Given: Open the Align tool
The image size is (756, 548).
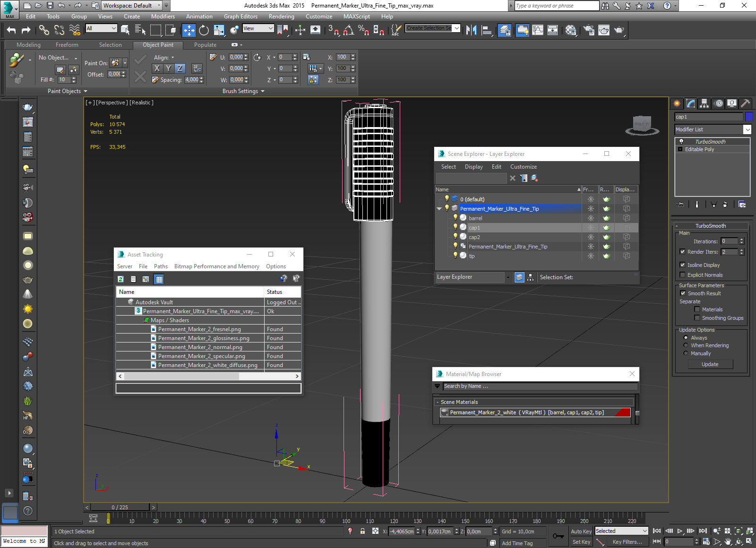Looking at the screenshot, I should click(x=486, y=30).
